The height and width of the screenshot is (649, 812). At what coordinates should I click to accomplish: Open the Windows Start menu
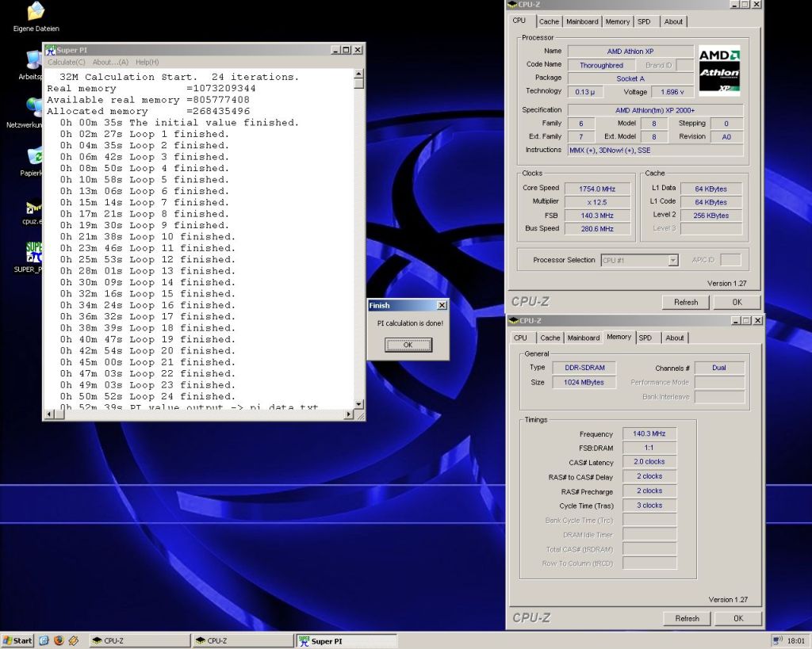[17, 641]
